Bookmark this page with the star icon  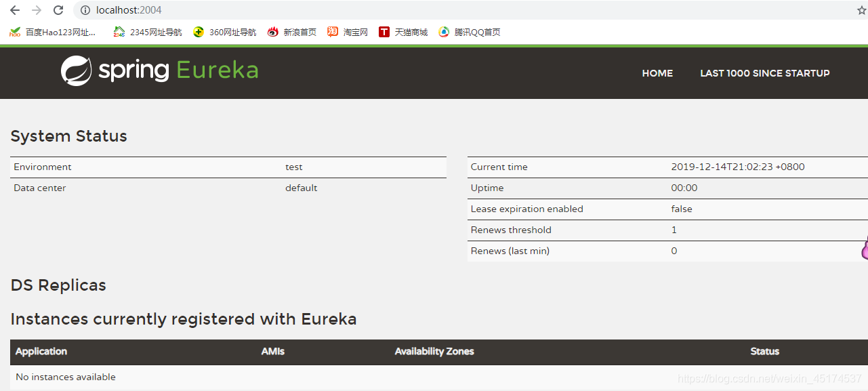click(862, 10)
